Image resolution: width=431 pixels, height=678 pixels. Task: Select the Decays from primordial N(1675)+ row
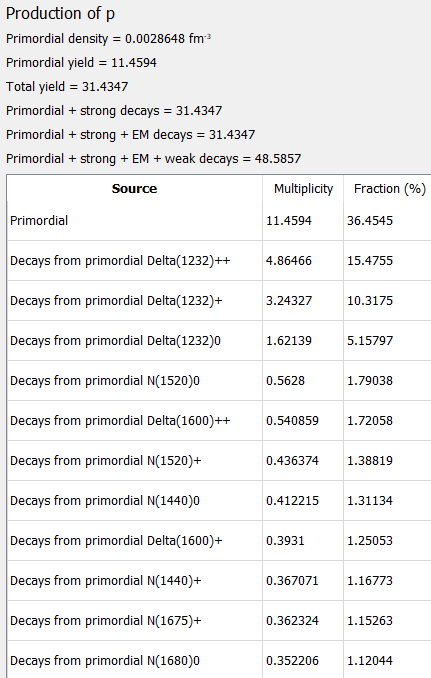coord(219,620)
